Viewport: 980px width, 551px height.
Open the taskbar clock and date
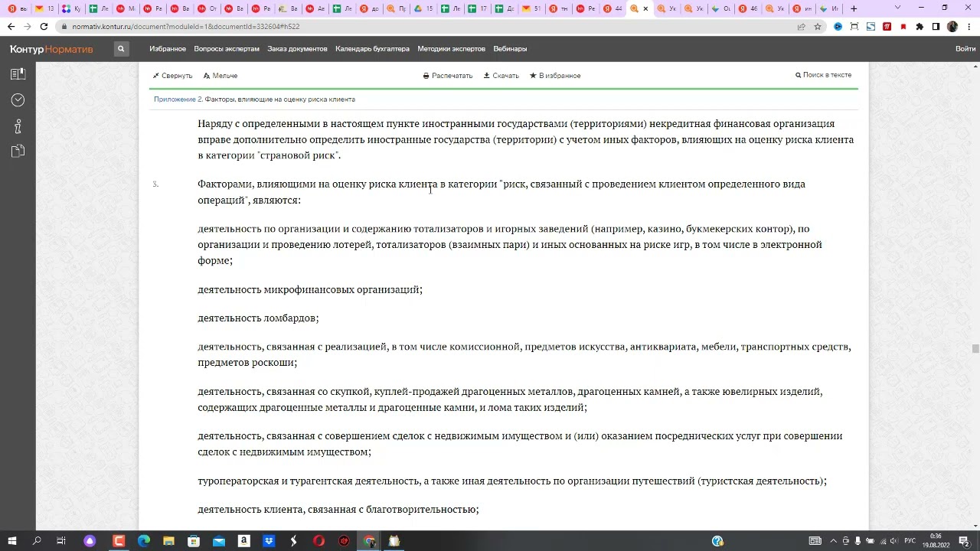936,541
